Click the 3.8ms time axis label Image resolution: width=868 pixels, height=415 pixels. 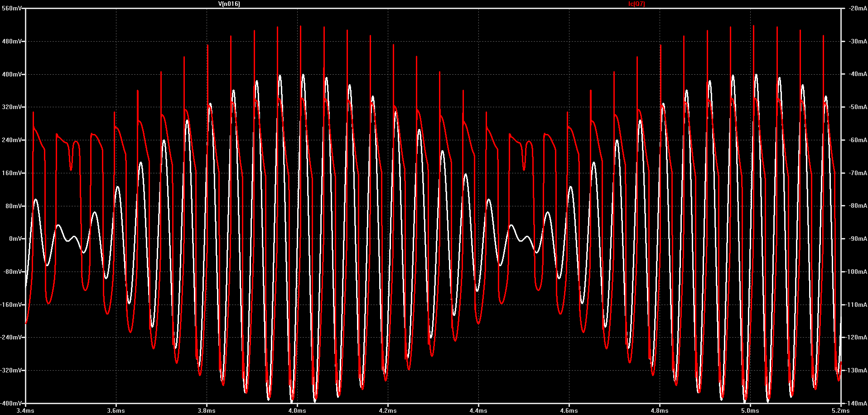pos(207,411)
